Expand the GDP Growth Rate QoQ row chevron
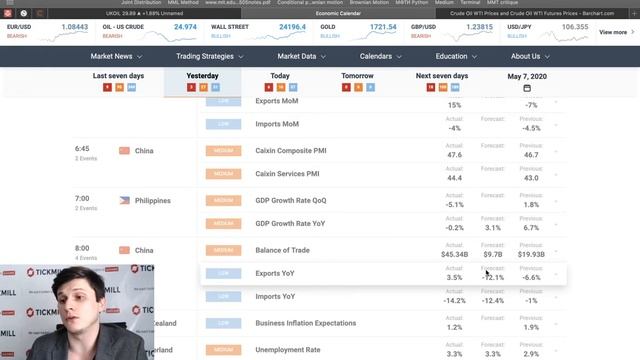This screenshot has width=640, height=360. click(556, 201)
